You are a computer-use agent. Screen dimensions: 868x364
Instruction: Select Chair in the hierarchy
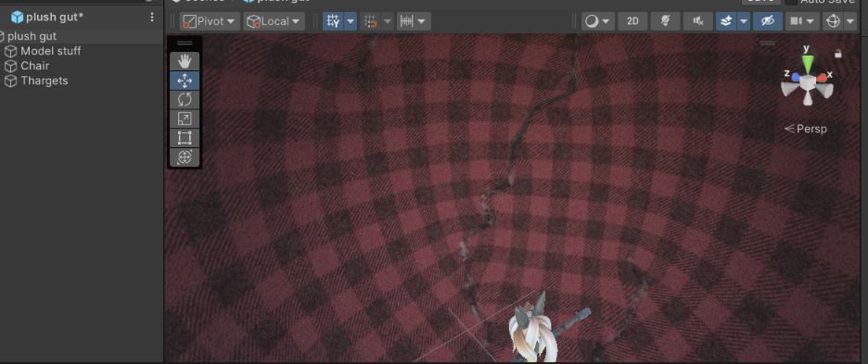[x=35, y=66]
